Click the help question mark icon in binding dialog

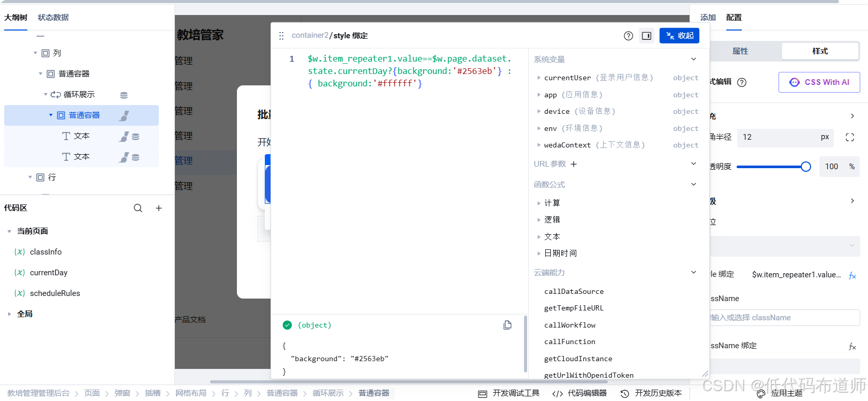tap(628, 36)
